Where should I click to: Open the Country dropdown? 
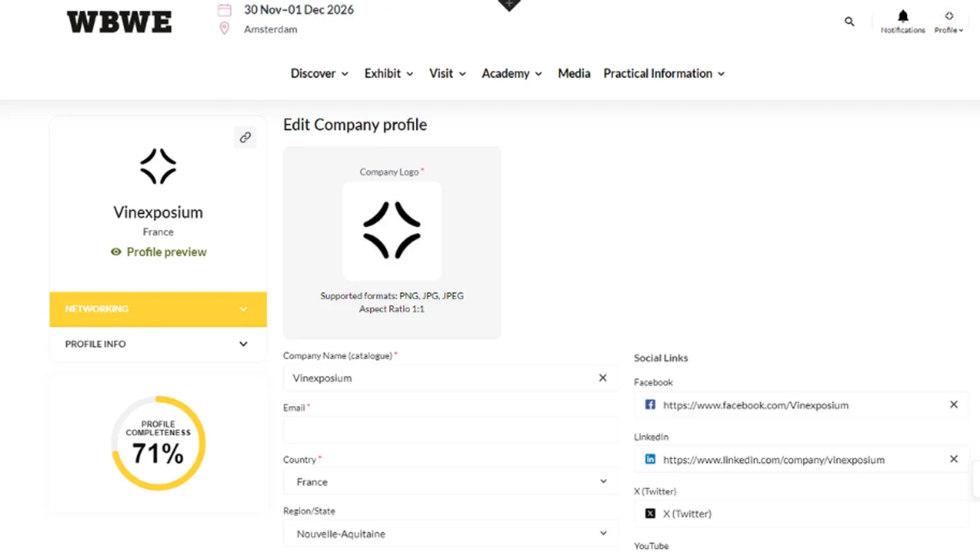(451, 481)
